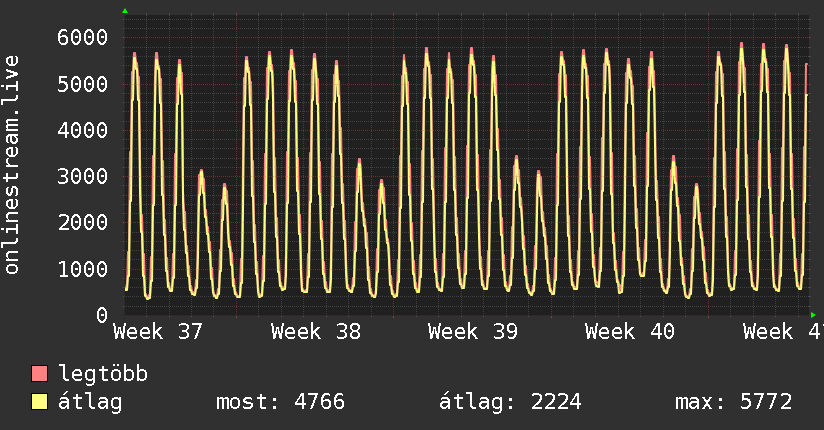824x430 pixels.
Task: Click the 3000 Y-axis tick label
Action: (83, 176)
